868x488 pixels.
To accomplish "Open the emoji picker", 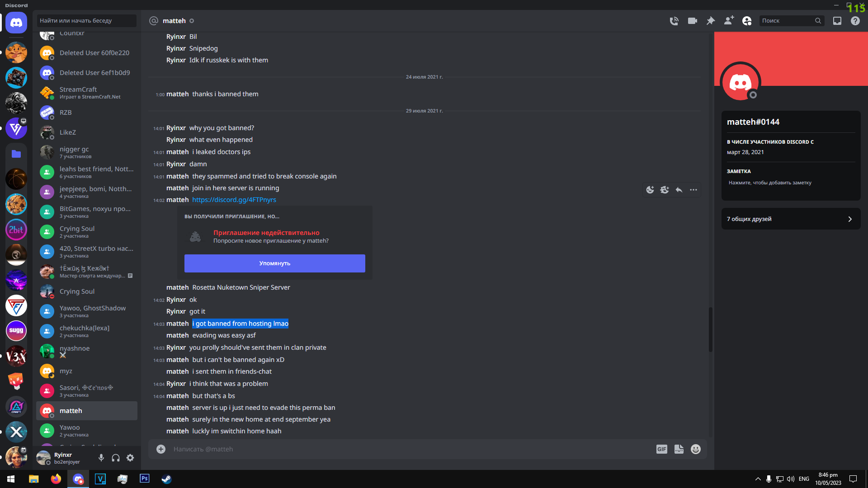I will [696, 449].
